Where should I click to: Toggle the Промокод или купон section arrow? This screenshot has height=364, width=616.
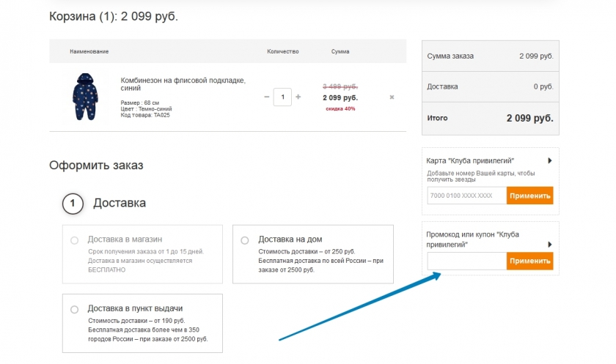(x=549, y=245)
